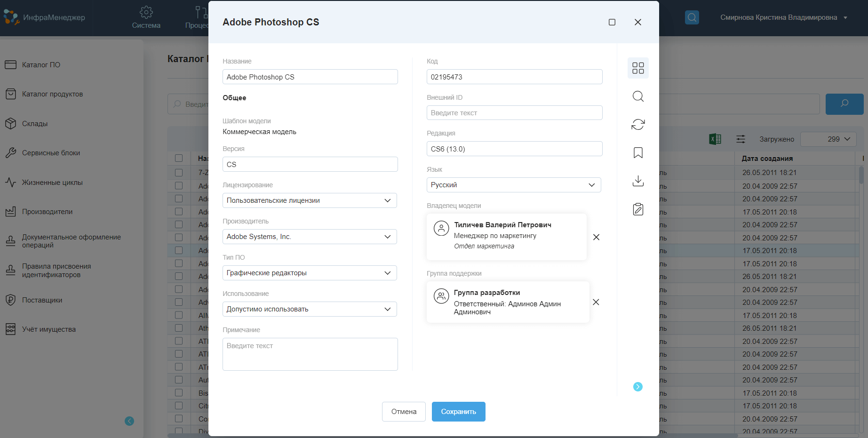Viewport: 868px width, 438px height.
Task: Maximize the Adobe Photoshop CS dialog
Action: 612,22
